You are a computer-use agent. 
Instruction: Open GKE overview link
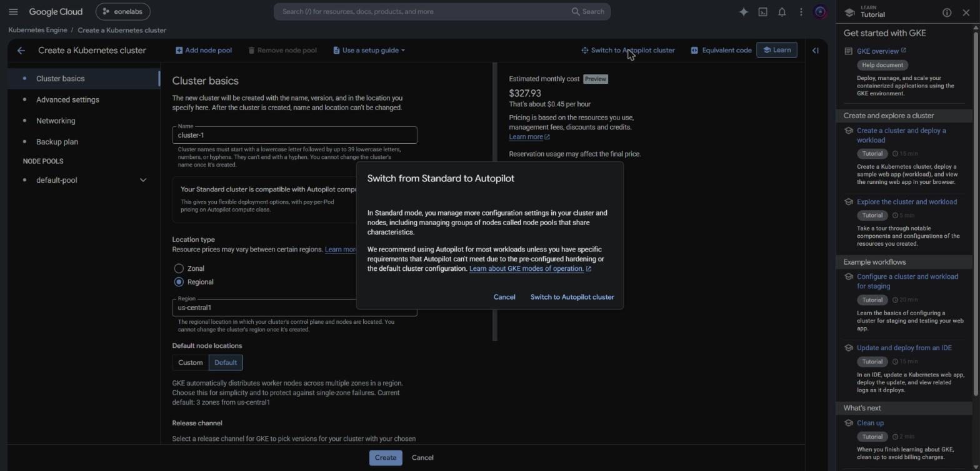[881, 51]
